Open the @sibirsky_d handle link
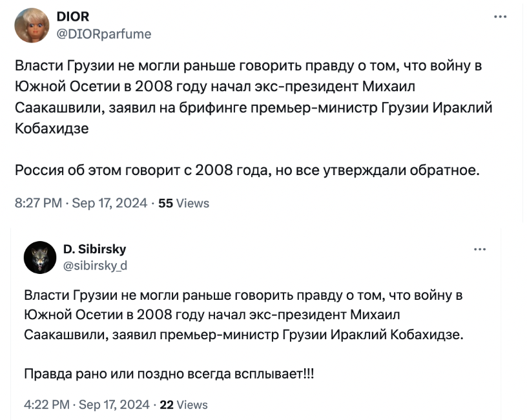527x420 pixels. 95,266
